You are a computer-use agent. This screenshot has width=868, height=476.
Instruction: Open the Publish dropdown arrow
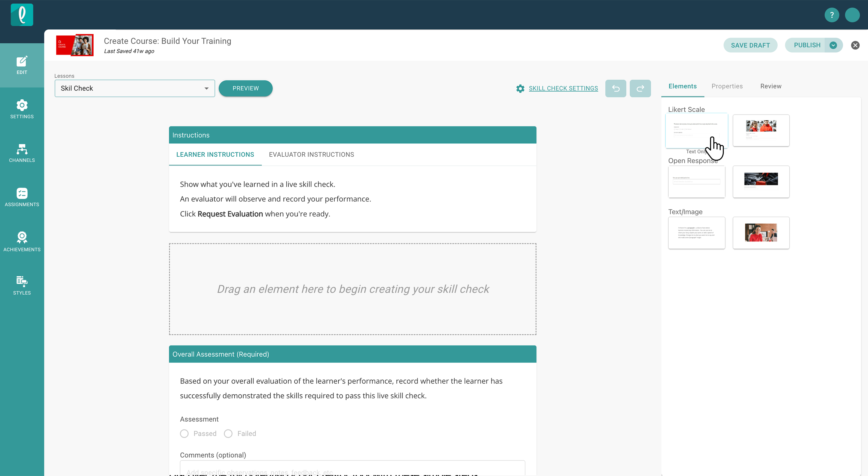pyautogui.click(x=833, y=45)
